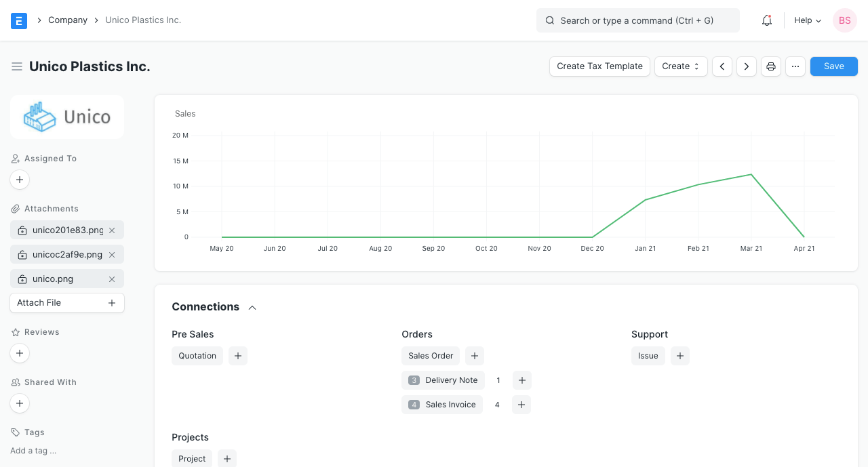Click Create Tax Template button

pyautogui.click(x=599, y=66)
